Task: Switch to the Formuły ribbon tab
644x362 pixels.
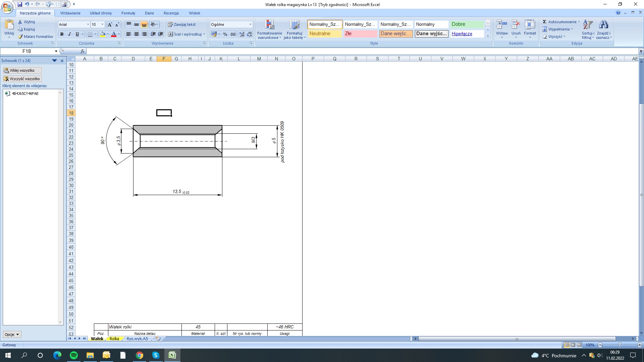Action: pos(128,13)
